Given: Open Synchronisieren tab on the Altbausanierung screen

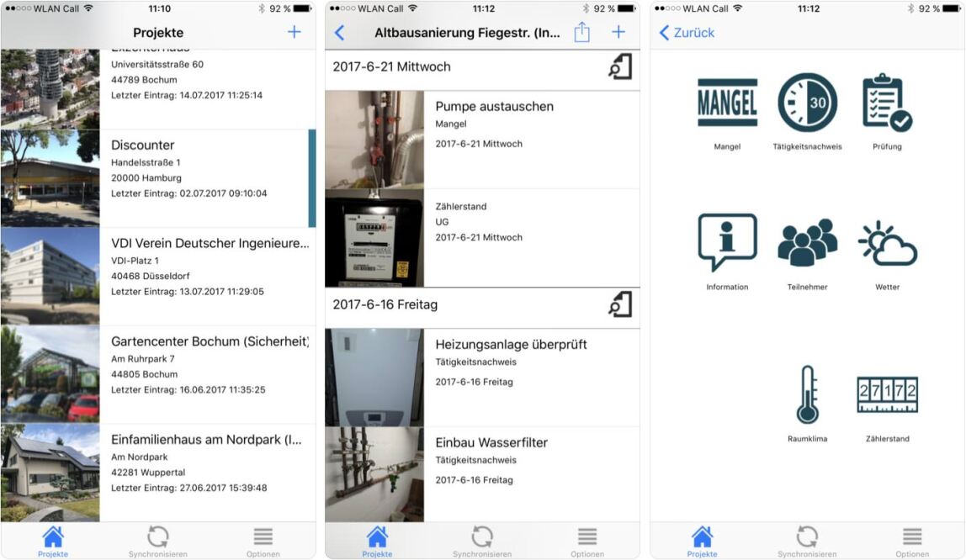Looking at the screenshot, I should coord(482,542).
